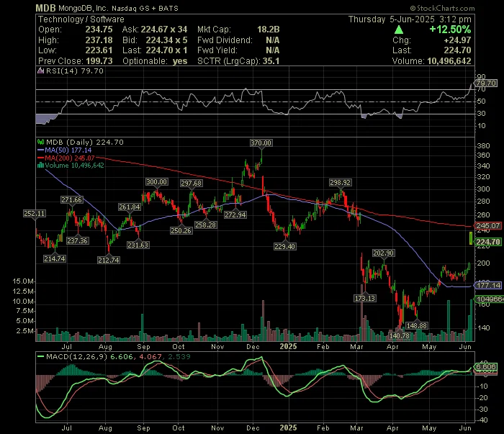The height and width of the screenshot is (434, 504).
Task: Click the 261.84 August high annotation
Action: 130,207
